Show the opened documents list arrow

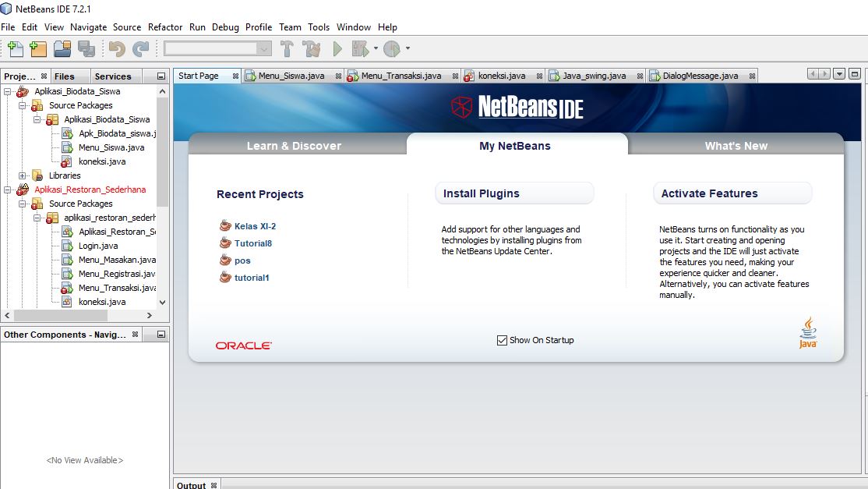839,73
